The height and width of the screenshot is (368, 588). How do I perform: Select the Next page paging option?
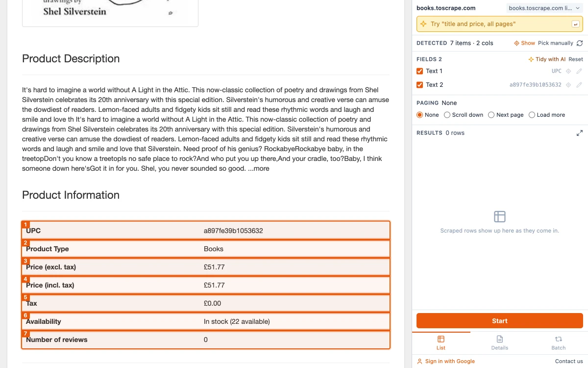click(491, 115)
